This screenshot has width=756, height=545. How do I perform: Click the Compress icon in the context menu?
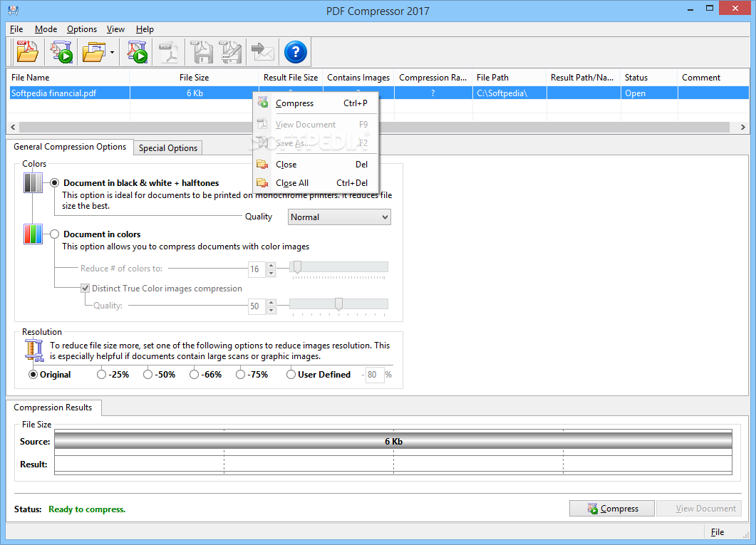tap(263, 103)
